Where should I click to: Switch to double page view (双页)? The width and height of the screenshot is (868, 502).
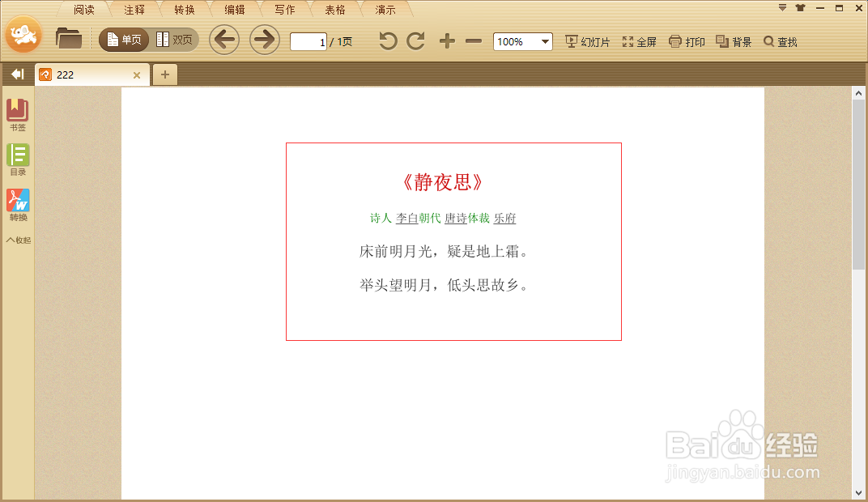click(174, 40)
